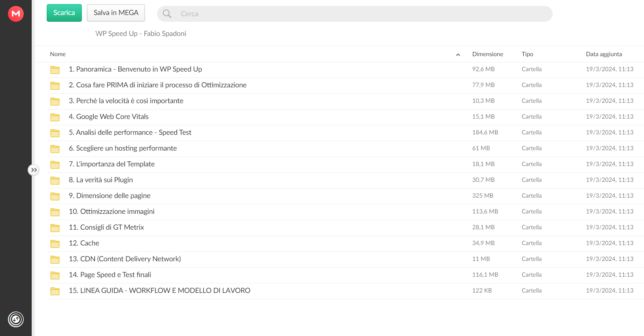Click size value '116,1 MB'

[485, 275]
